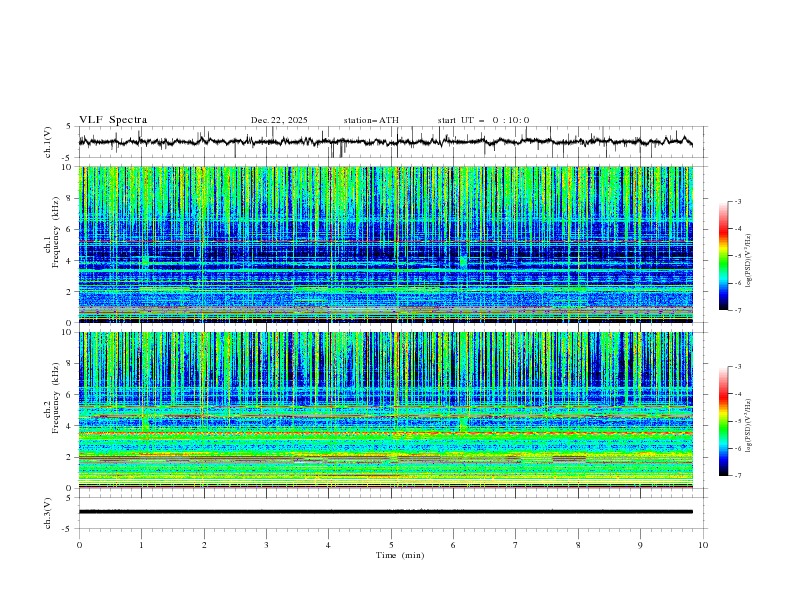Click the ch.3(V) flat waveform trace
Screen dimensions: 792x612
point(391,511)
